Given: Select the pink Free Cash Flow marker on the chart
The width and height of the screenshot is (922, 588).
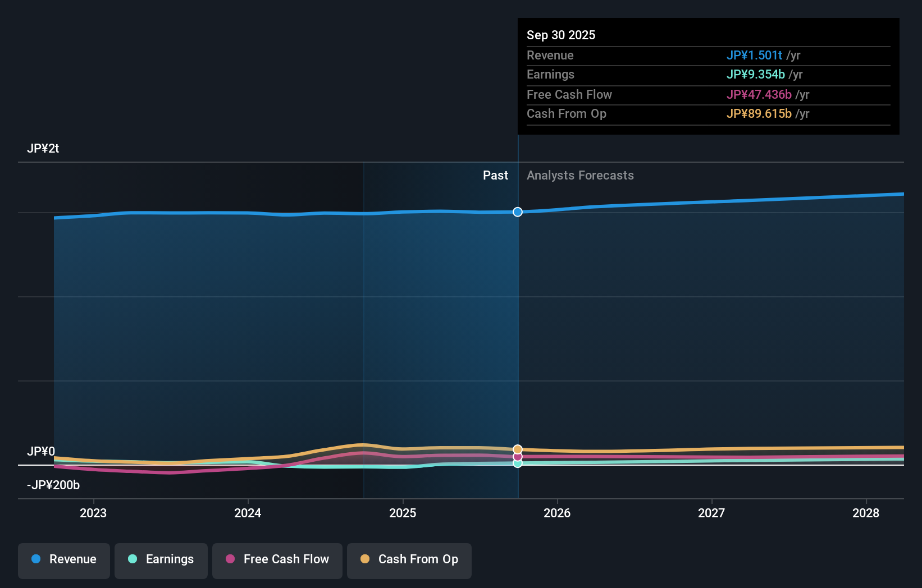Looking at the screenshot, I should [x=517, y=456].
